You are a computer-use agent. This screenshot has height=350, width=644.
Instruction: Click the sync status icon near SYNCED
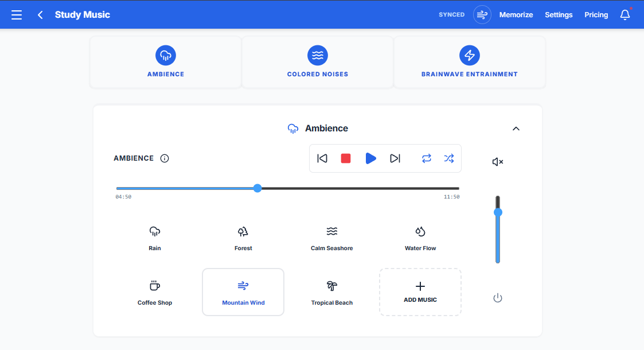pos(482,14)
